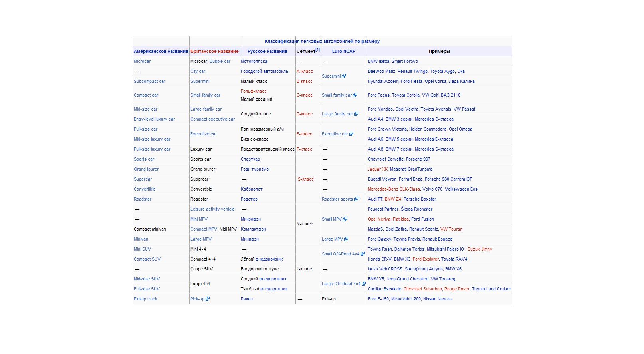Click external link icon after Roadster sports
Image resolution: width=644 pixels, height=354 pixels.
click(x=356, y=199)
